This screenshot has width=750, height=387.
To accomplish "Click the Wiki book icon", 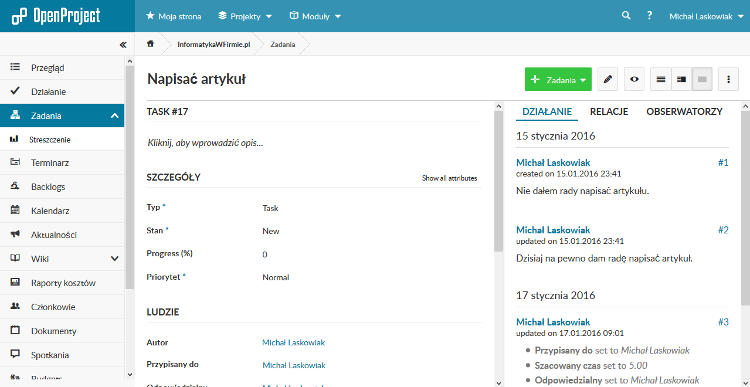I will click(15, 258).
